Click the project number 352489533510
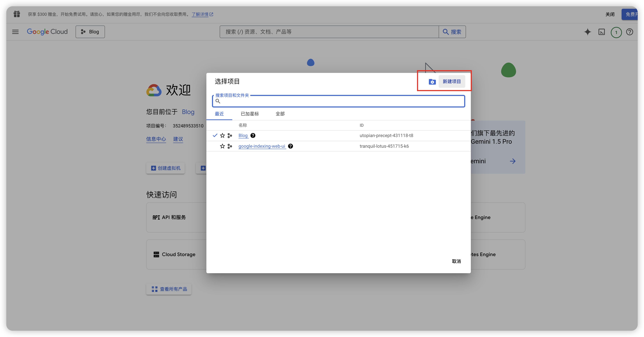The height and width of the screenshot is (337, 644). pos(188,126)
